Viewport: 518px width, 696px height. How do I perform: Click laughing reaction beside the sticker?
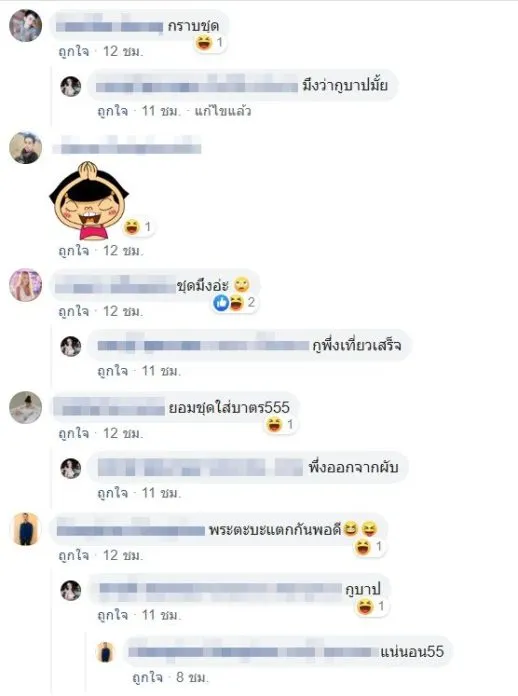point(138,227)
